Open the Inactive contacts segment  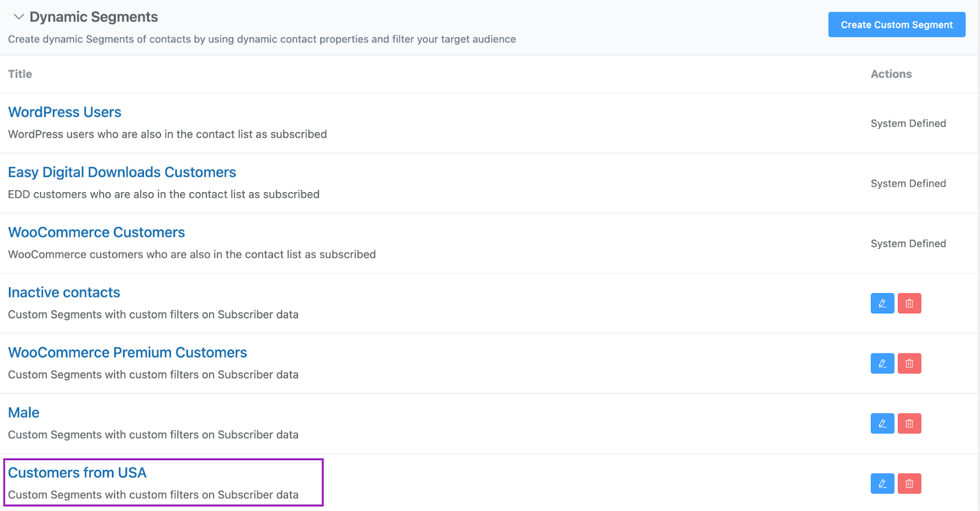tap(64, 293)
